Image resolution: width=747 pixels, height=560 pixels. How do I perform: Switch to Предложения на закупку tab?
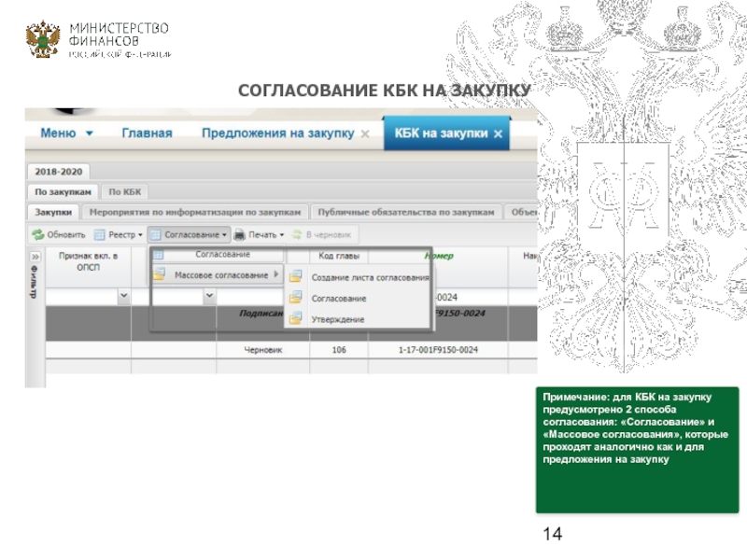click(277, 133)
